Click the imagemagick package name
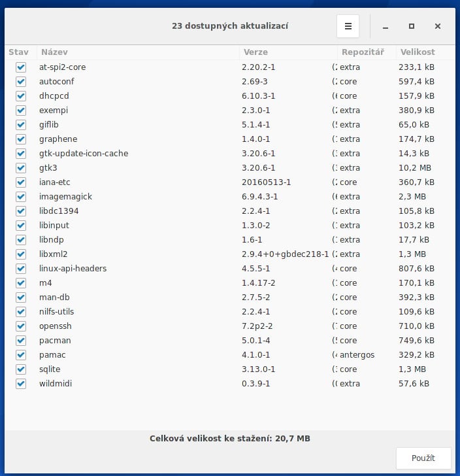The height and width of the screenshot is (476, 460). click(x=65, y=197)
